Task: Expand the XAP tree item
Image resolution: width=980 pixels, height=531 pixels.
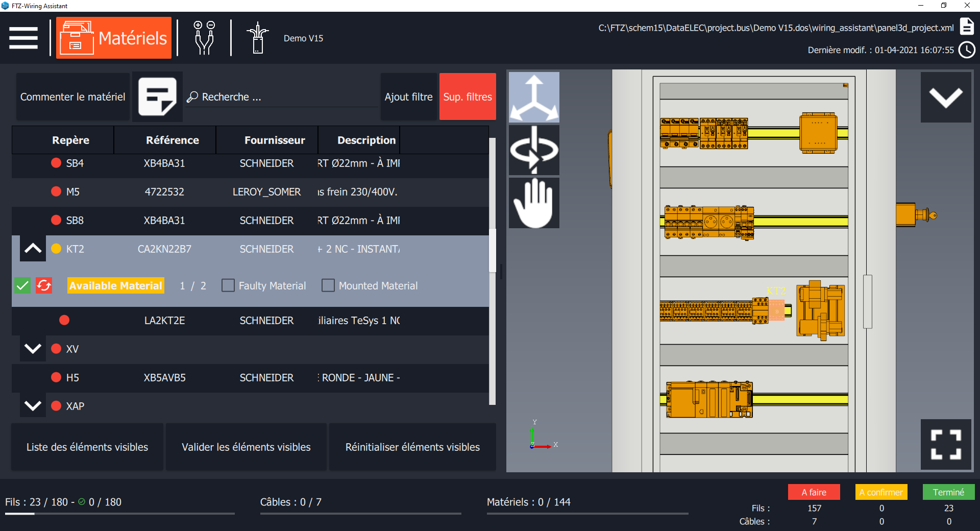Action: (33, 406)
